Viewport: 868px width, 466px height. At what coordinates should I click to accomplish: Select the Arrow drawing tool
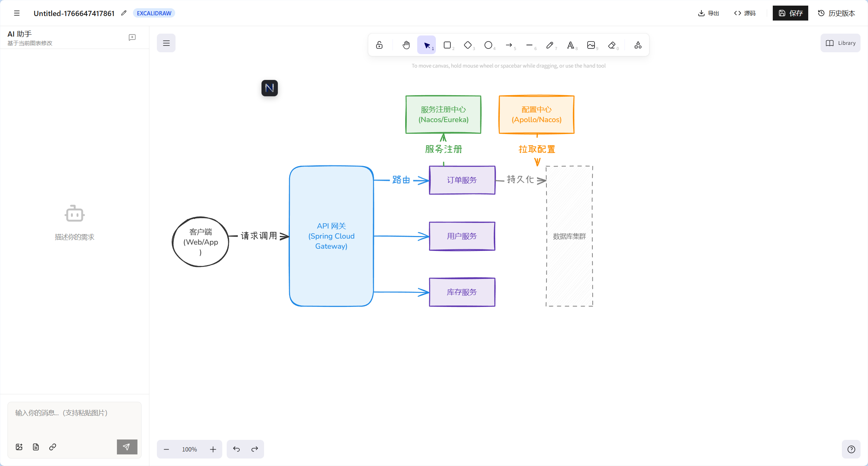pyautogui.click(x=509, y=45)
